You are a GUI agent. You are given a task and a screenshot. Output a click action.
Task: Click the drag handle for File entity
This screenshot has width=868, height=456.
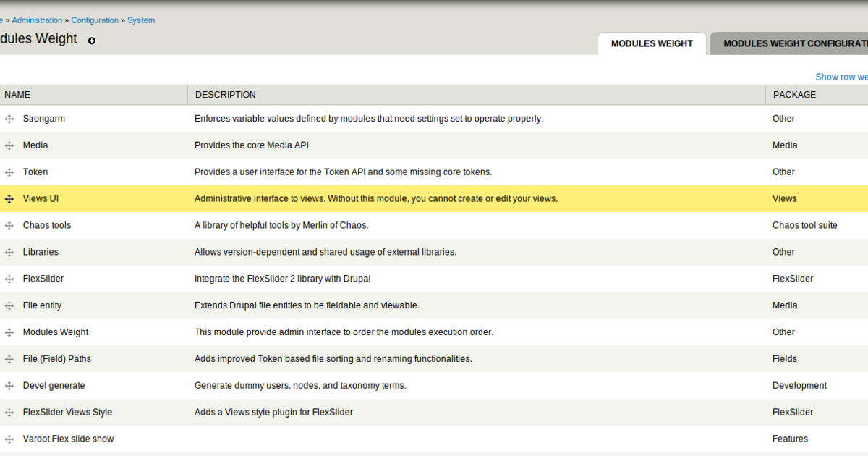[x=9, y=305]
